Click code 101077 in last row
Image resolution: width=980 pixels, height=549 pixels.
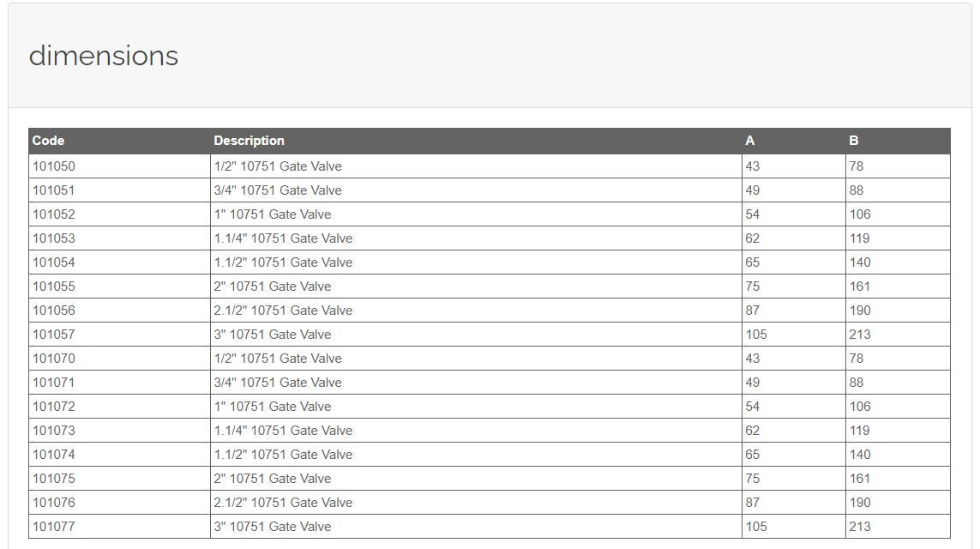coord(54,527)
